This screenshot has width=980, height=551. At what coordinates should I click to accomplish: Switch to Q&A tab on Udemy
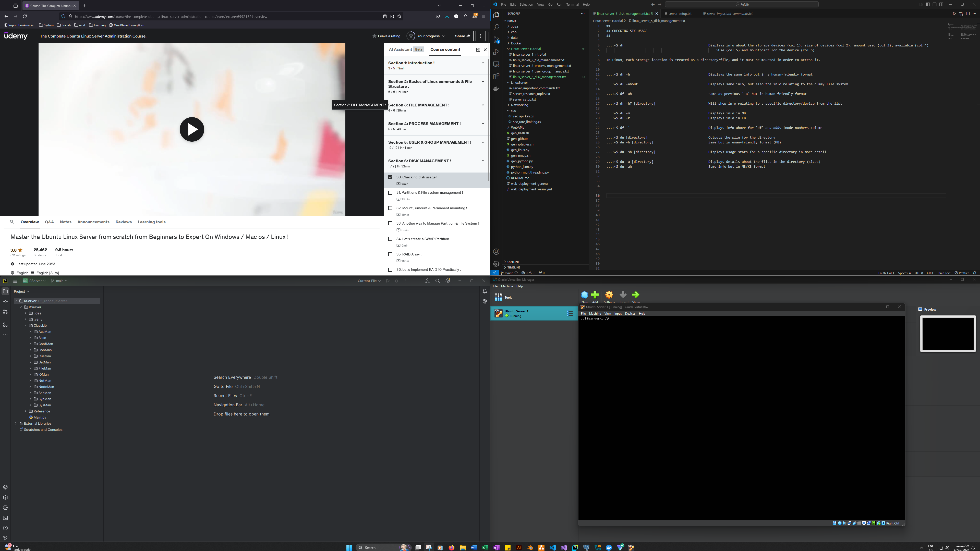[49, 222]
